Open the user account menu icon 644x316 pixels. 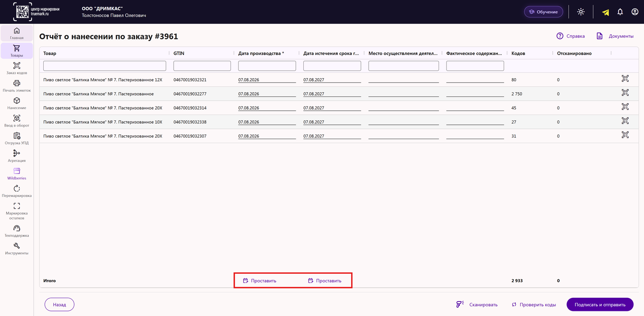point(635,12)
